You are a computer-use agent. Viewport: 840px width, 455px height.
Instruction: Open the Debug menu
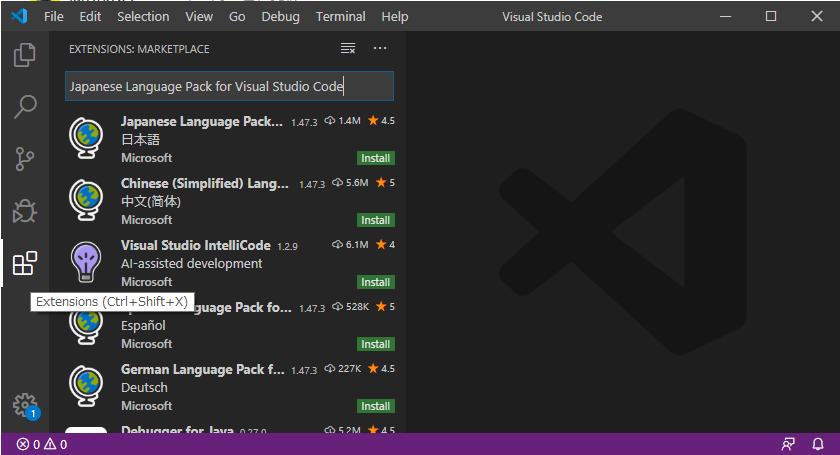coord(280,17)
